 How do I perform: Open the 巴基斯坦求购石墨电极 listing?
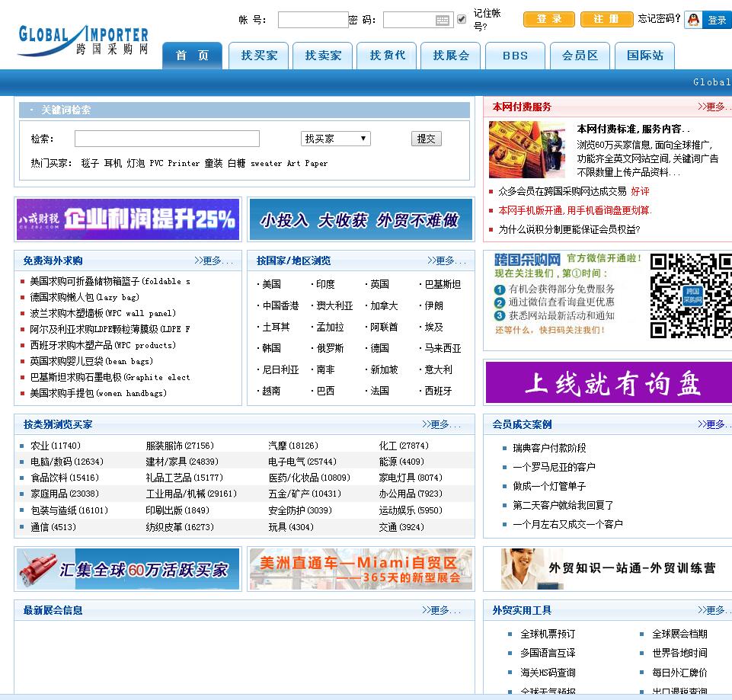pos(110,377)
